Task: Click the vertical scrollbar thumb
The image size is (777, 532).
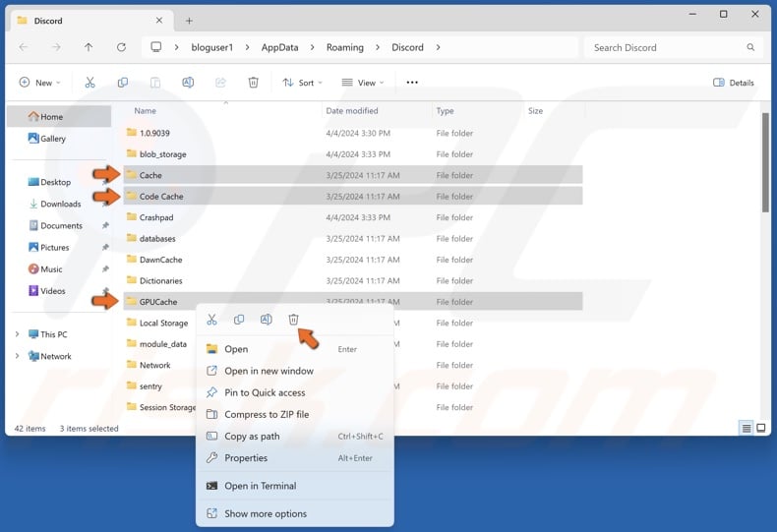Action: tap(765, 162)
